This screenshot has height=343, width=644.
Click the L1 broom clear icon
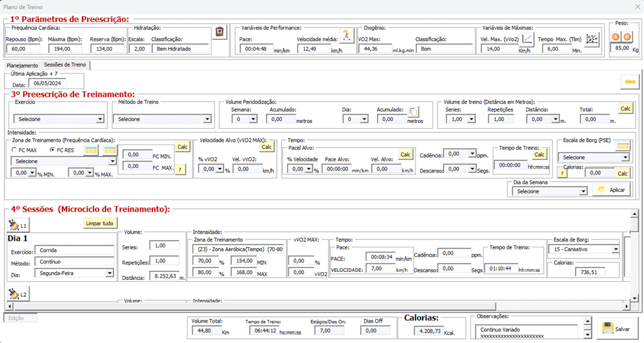click(x=18, y=225)
